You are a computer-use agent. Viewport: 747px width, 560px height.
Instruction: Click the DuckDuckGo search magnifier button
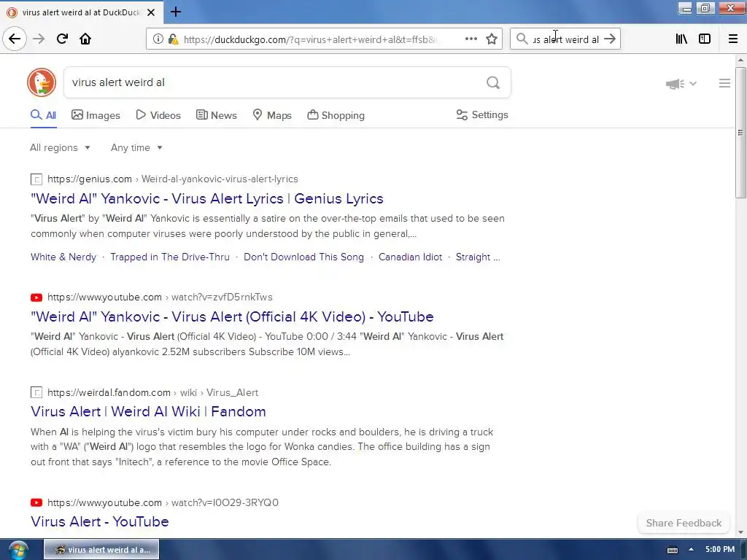point(493,82)
